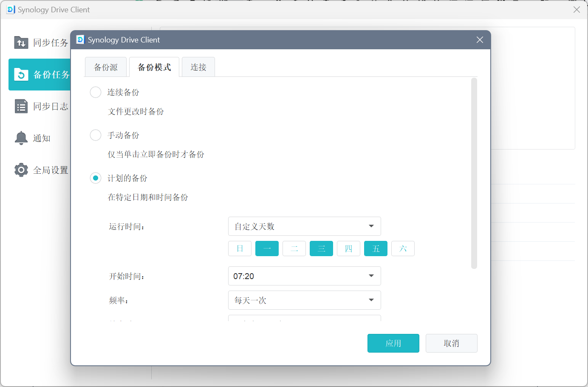Click the backup task folder icon
Viewport: 588px width, 387px height.
point(21,75)
